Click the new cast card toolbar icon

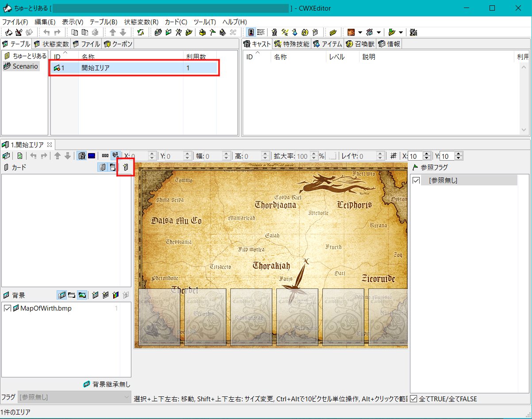point(274,32)
